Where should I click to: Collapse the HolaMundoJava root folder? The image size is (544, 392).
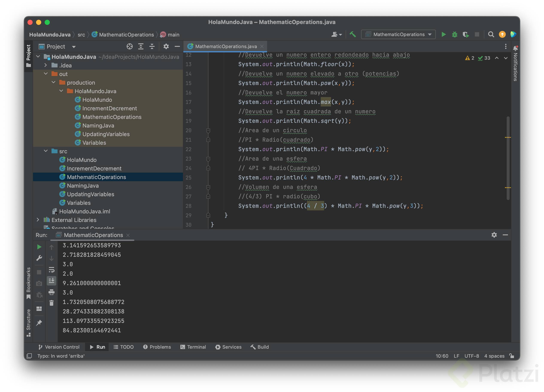pyautogui.click(x=38, y=57)
